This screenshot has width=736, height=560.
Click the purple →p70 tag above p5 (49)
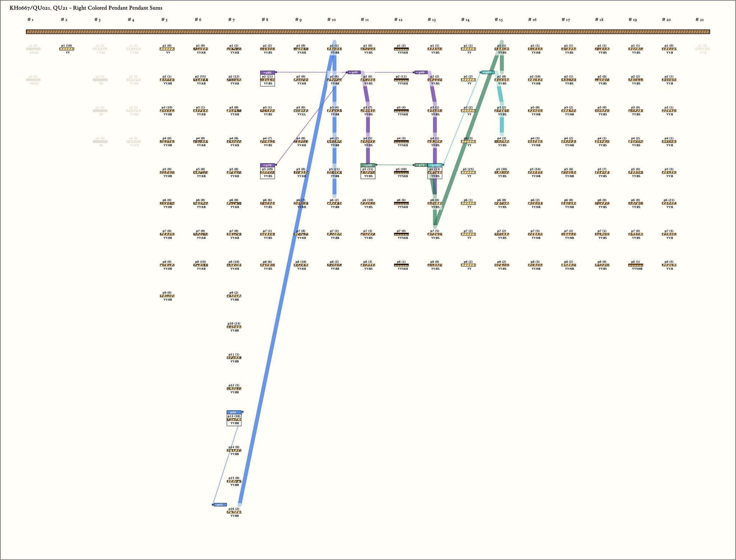point(267,165)
